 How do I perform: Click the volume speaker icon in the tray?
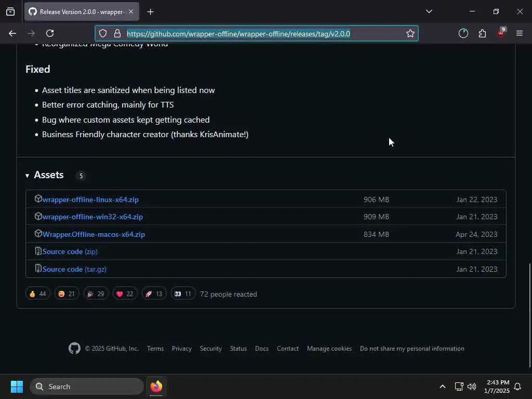click(471, 387)
